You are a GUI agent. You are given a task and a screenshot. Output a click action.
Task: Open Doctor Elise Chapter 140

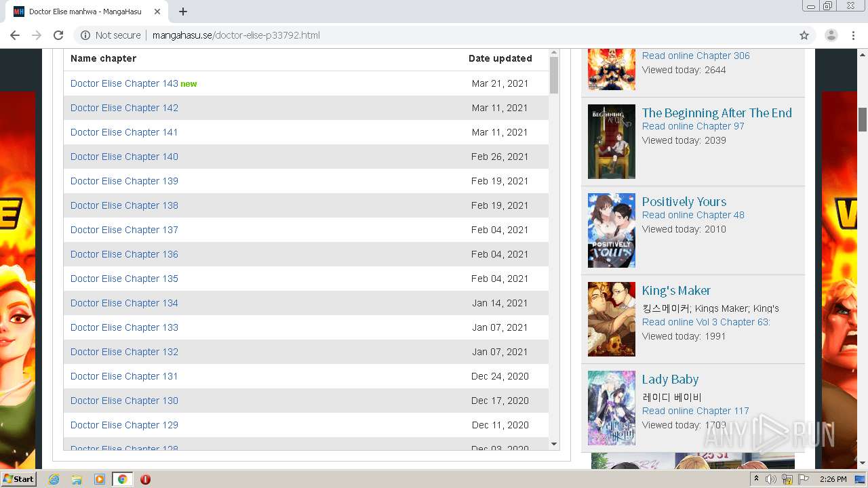(124, 157)
